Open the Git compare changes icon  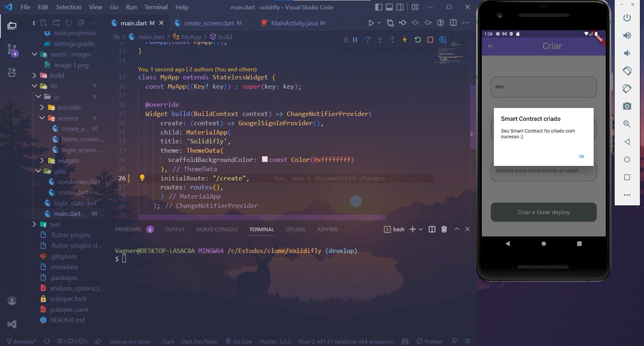pyautogui.click(x=390, y=23)
